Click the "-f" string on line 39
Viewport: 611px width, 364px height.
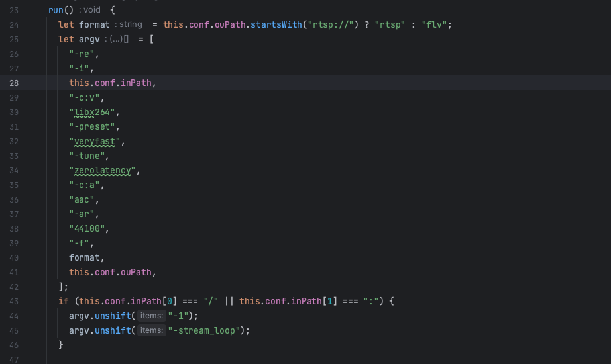pos(79,244)
